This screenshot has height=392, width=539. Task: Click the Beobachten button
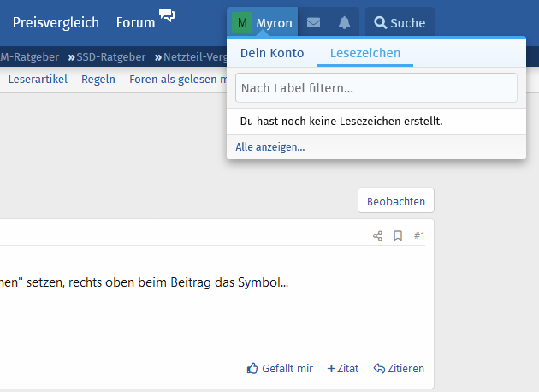tap(396, 201)
